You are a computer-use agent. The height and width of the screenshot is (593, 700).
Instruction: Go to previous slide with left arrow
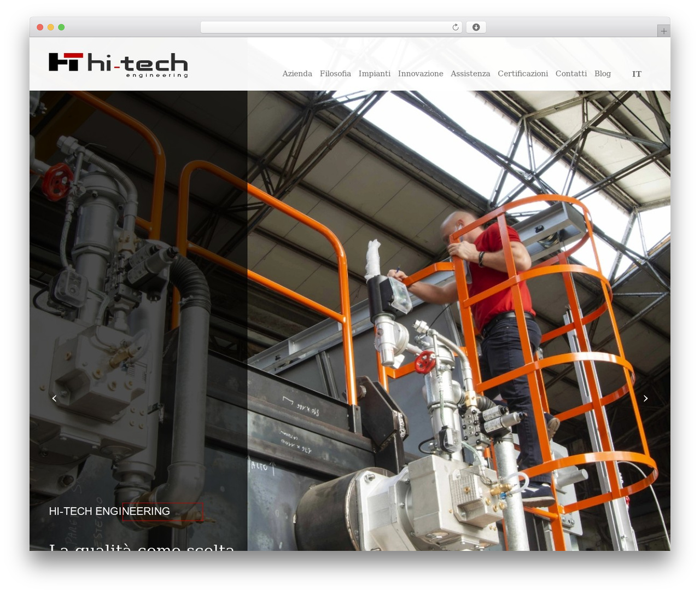click(x=54, y=398)
